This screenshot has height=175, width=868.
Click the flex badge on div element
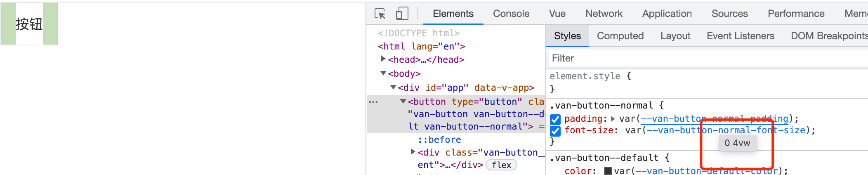pos(501,165)
